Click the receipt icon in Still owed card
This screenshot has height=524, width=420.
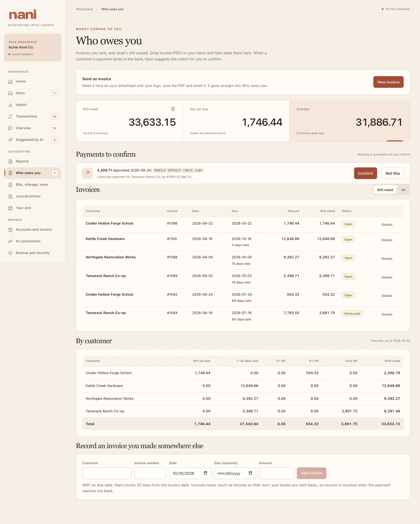tap(173, 109)
